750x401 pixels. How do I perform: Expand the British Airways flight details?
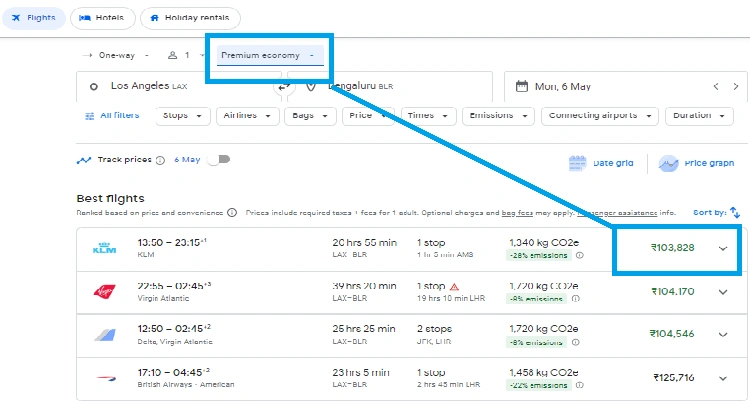[723, 379]
